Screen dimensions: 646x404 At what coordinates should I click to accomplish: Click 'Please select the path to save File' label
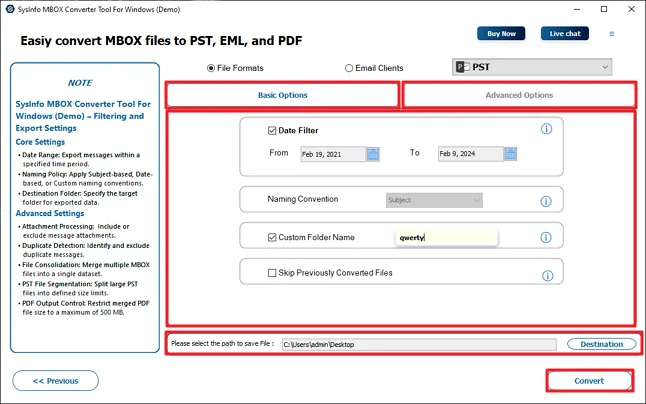[x=222, y=343]
